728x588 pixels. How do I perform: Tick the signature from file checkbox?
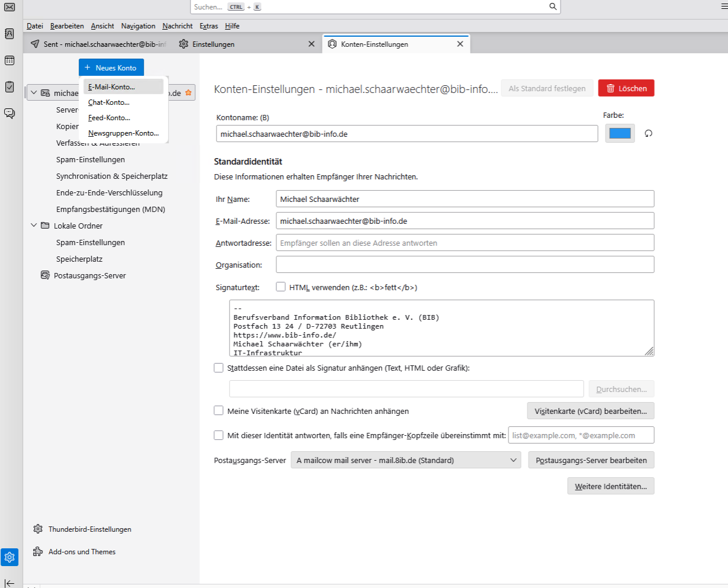(218, 368)
